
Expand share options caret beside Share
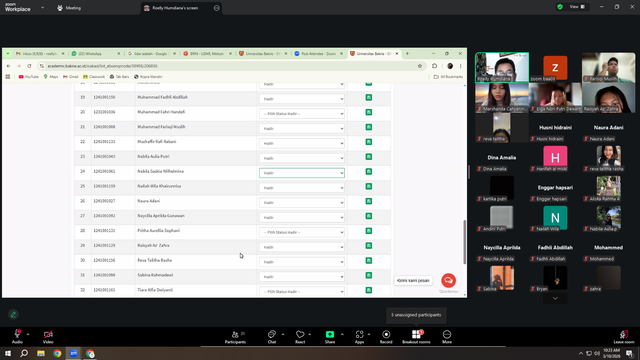point(342,334)
